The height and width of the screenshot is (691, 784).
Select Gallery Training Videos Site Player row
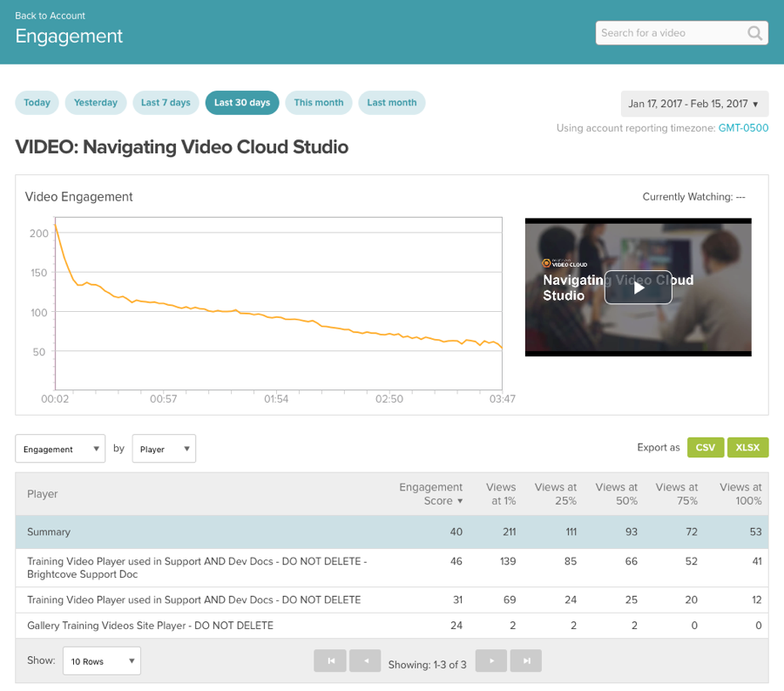391,626
